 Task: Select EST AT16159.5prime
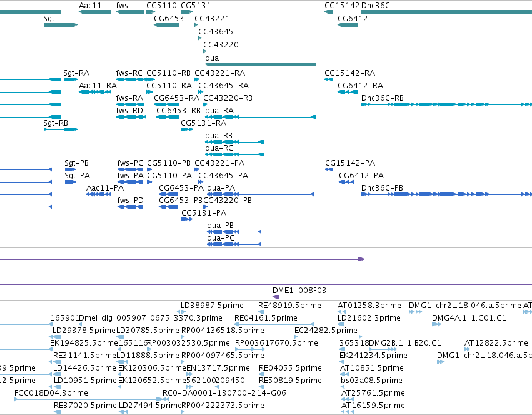[348, 412]
